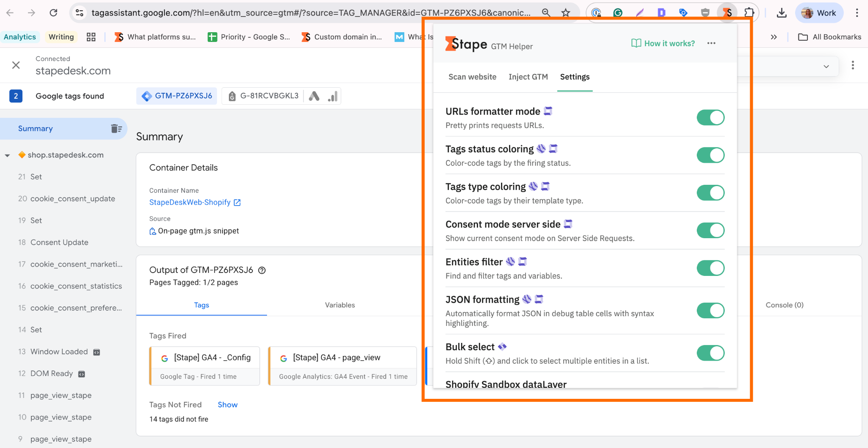Screen dimensions: 868x448
Task: Select the Settings tab in Stape popup
Action: [x=575, y=77]
